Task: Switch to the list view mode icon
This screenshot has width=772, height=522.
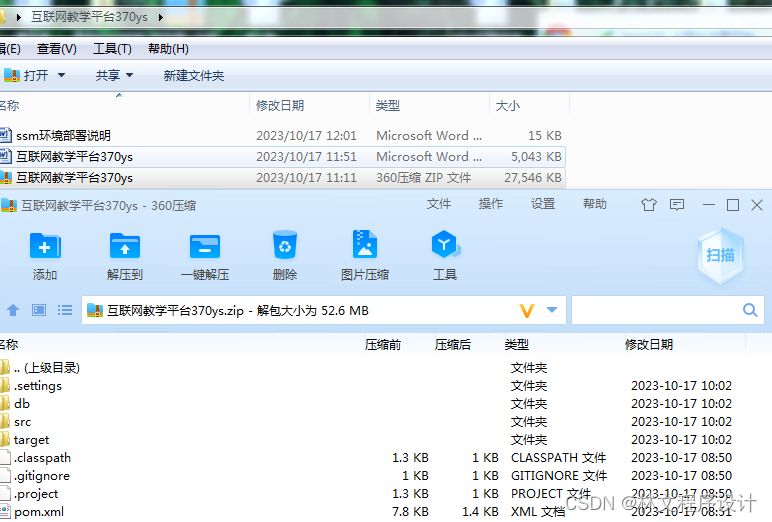Action: coord(64,311)
